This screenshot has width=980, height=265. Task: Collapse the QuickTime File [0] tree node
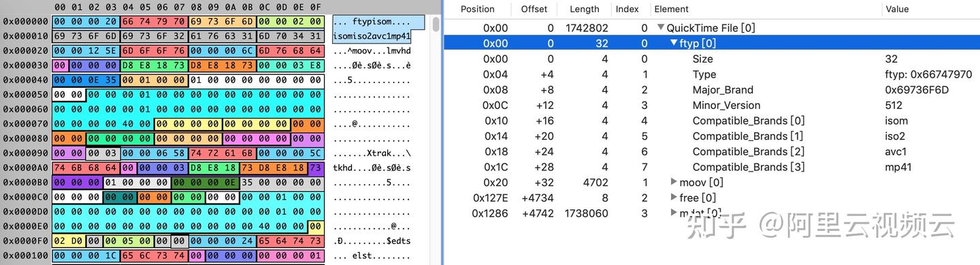tap(661, 28)
